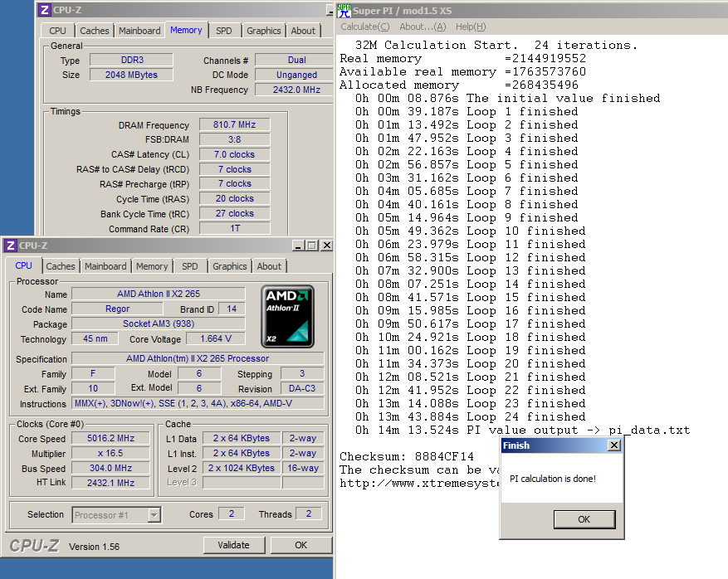This screenshot has width=728, height=579.
Task: Close the Finish dialog with the X button
Action: pos(614,445)
